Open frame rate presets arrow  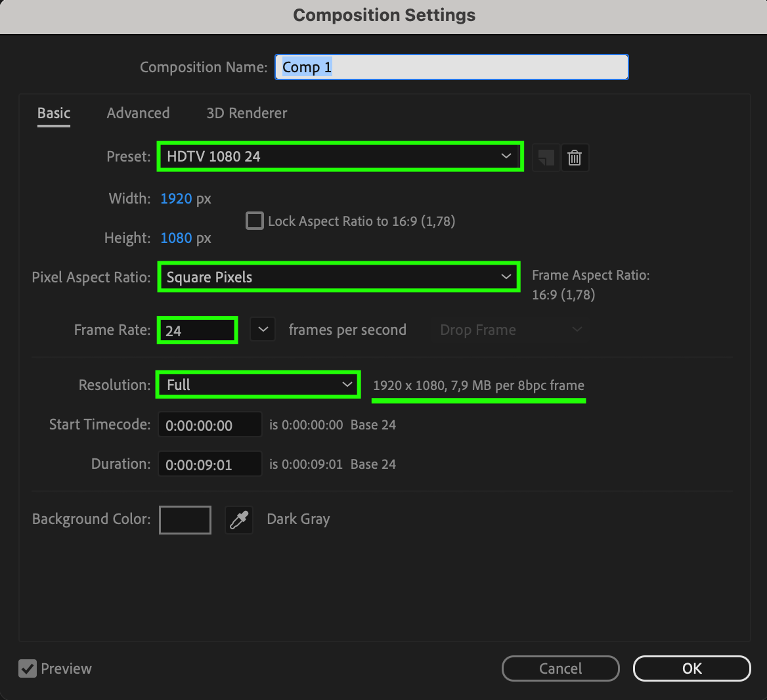click(263, 330)
